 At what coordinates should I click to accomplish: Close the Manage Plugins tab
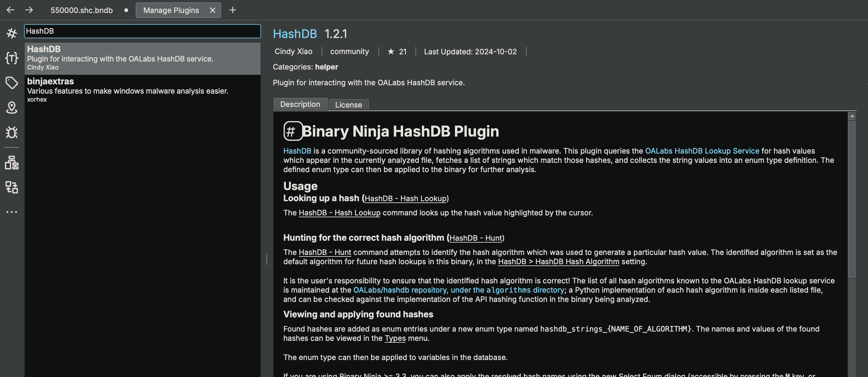[x=213, y=11]
